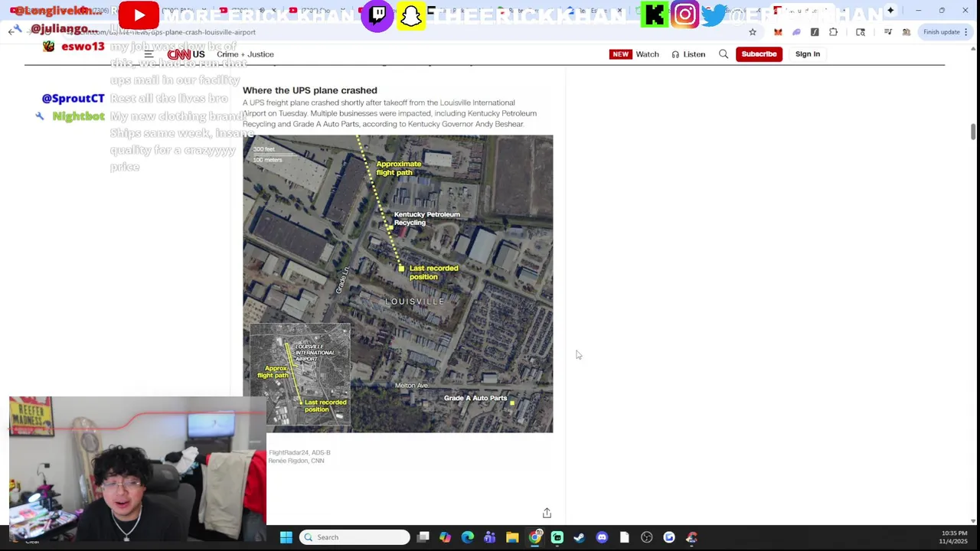The width and height of the screenshot is (980, 551).
Task: Click the Snapchat overlay icon
Action: point(411,15)
